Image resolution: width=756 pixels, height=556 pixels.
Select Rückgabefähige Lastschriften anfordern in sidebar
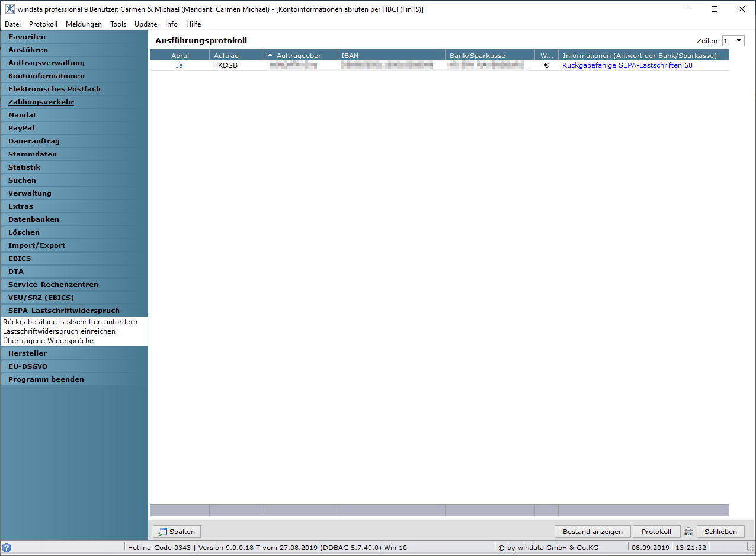(x=70, y=322)
